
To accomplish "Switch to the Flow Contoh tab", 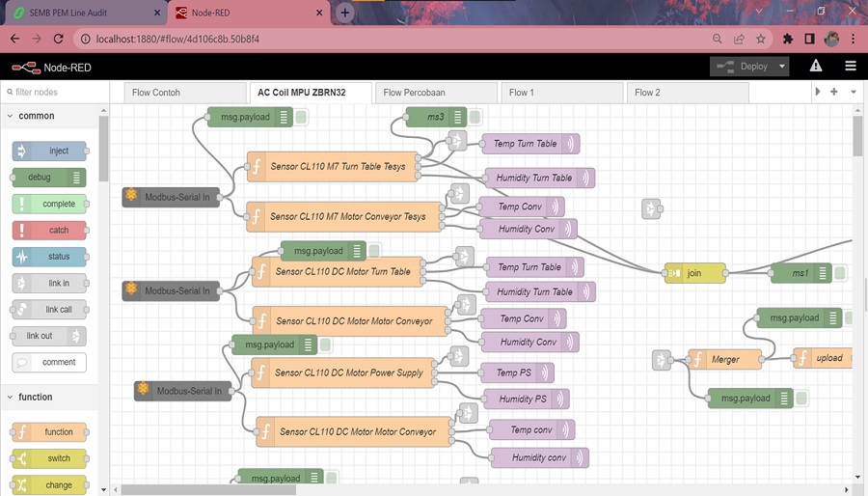I will click(185, 93).
